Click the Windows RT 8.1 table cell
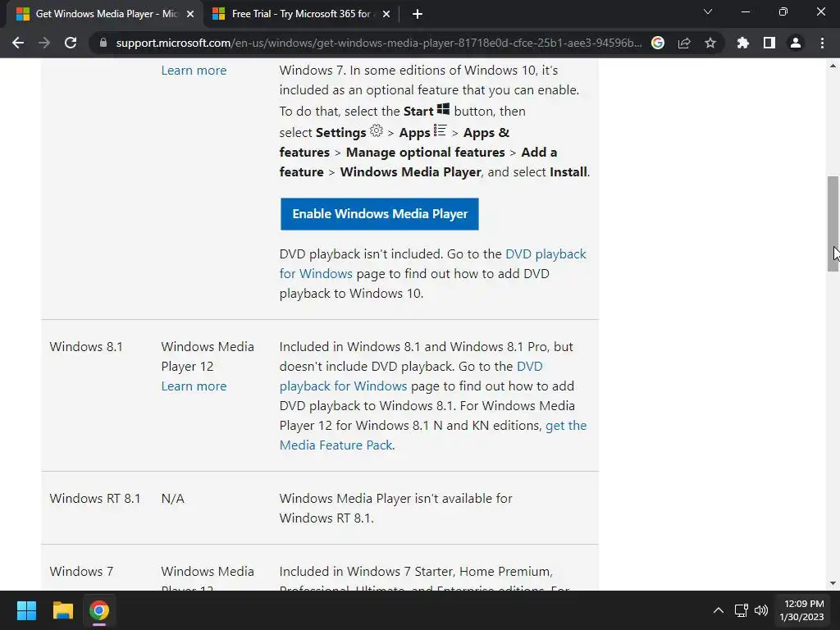 pos(95,498)
